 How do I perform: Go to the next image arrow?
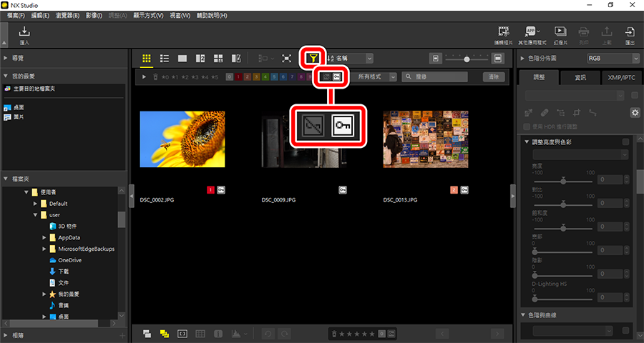[497, 334]
